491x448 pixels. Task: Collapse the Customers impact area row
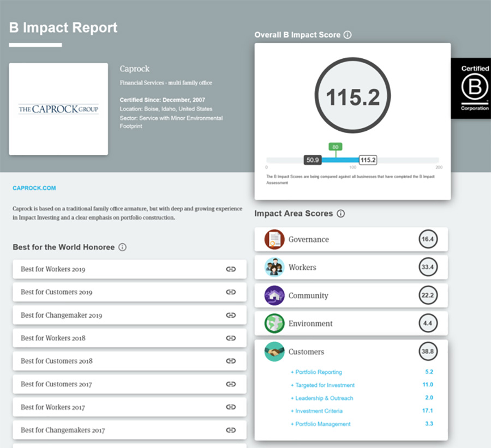351,352
